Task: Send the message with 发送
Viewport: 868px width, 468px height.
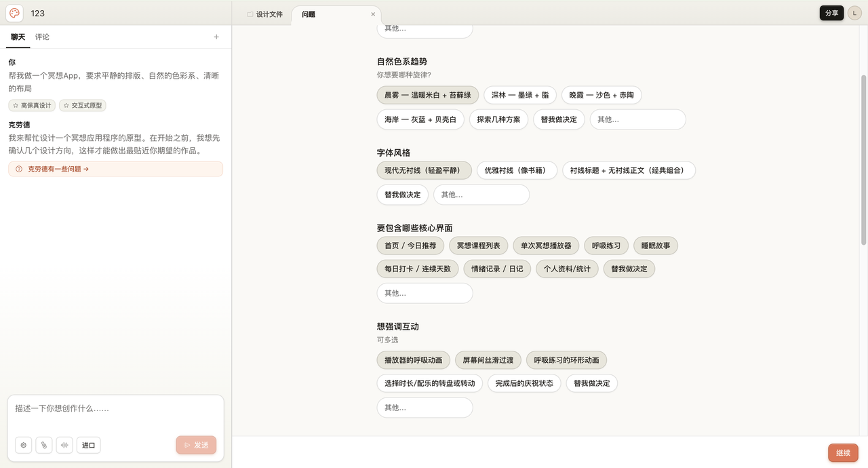Action: pos(196,445)
